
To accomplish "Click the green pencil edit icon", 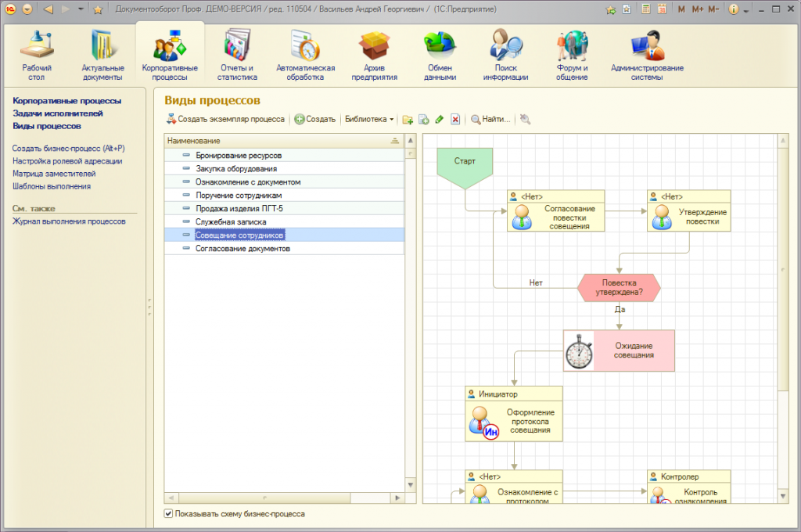I will tap(440, 120).
